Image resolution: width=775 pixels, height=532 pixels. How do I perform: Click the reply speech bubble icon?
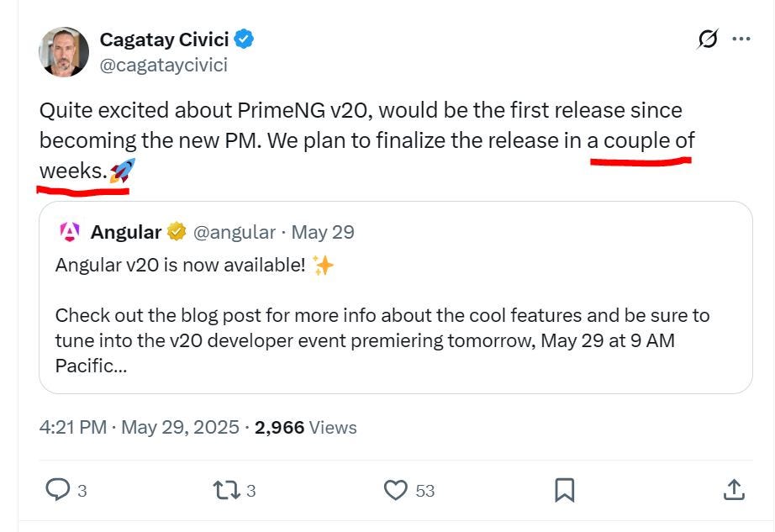click(57, 490)
